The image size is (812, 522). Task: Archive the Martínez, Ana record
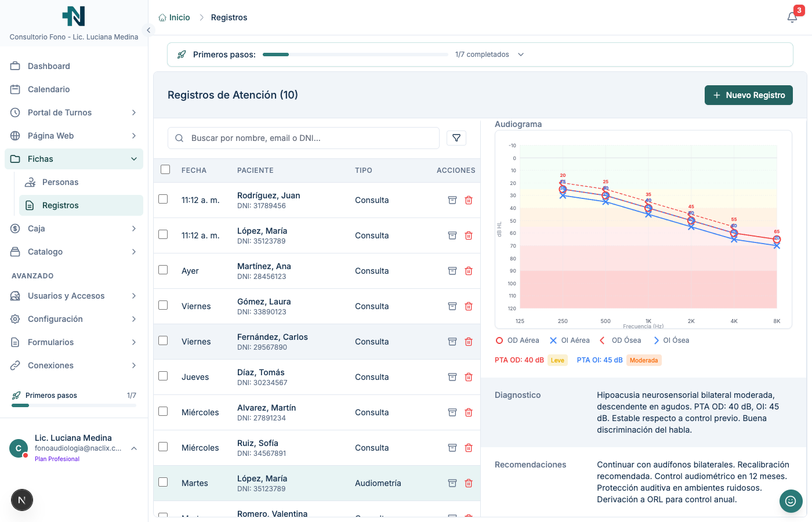tap(452, 271)
